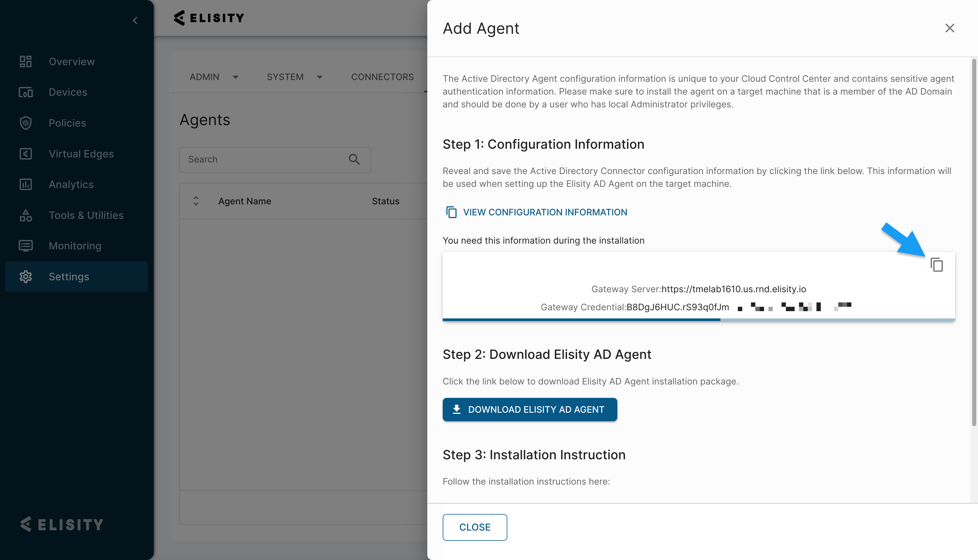Open the ADMIN dropdown arrow
Screen dimensions: 978x560
point(236,77)
